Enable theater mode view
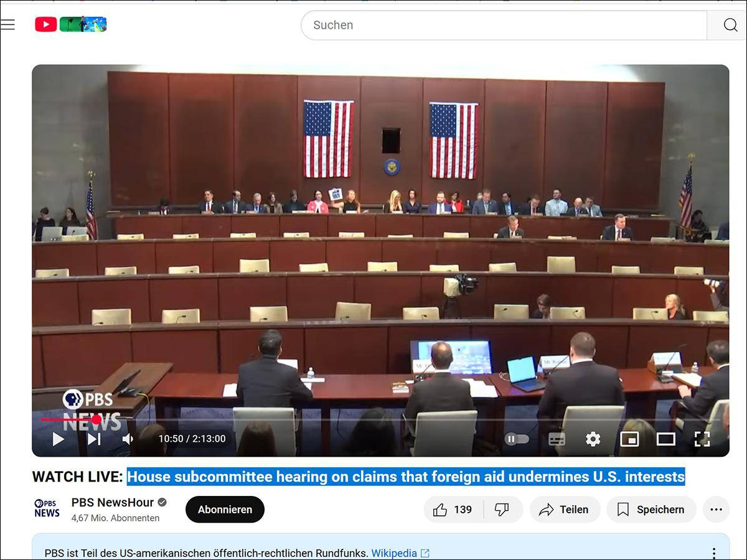The height and width of the screenshot is (560, 747). click(x=666, y=439)
